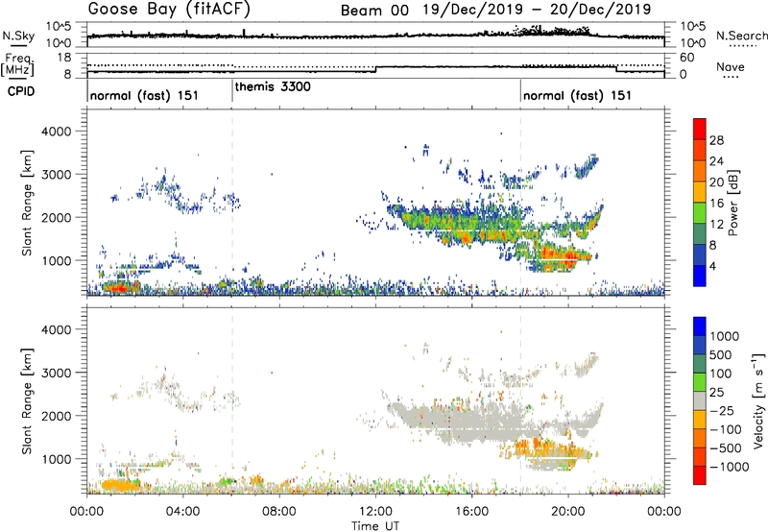The width and height of the screenshot is (768, 532).
Task: Click the 'Goose Bay (fitACF)' title
Action: coord(169,10)
